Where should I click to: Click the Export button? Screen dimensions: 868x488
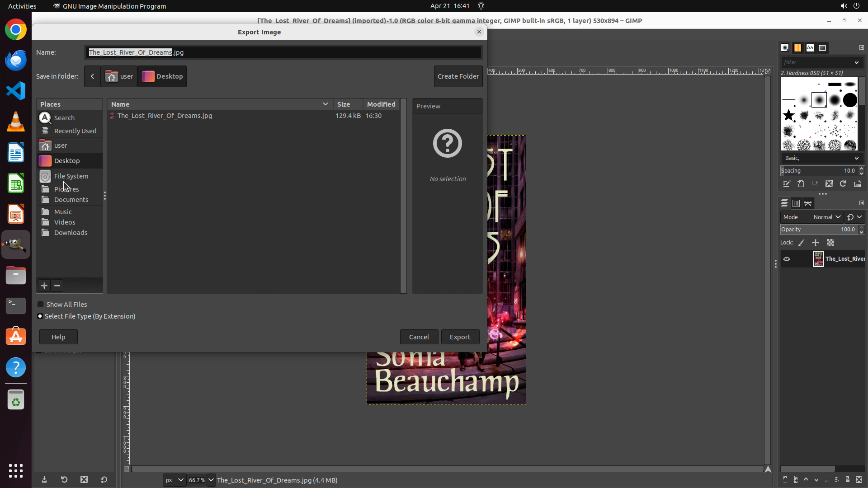(460, 337)
